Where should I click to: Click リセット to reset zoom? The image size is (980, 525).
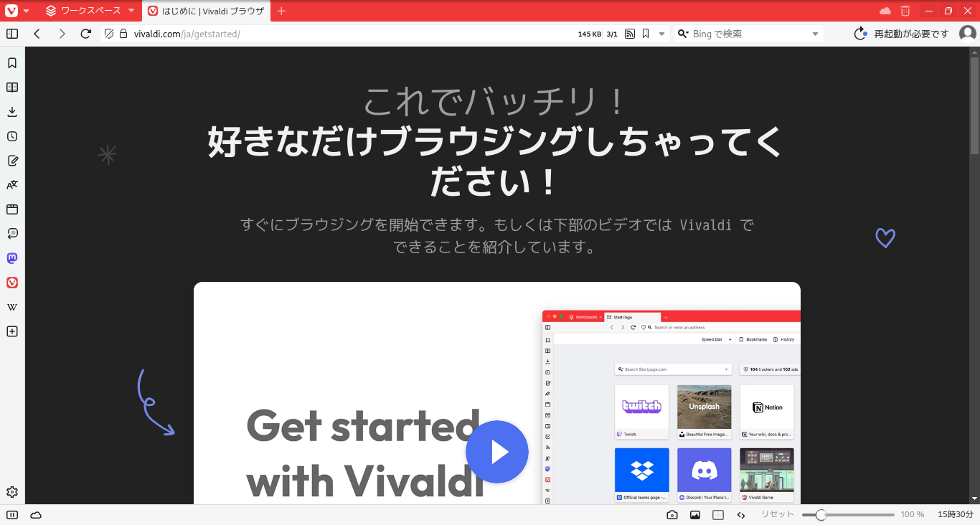778,515
